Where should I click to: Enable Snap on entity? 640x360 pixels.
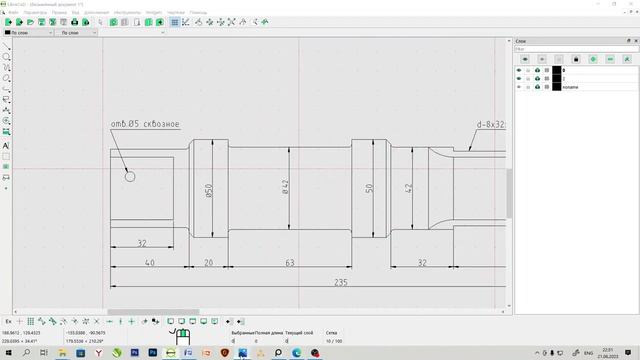(x=53, y=322)
